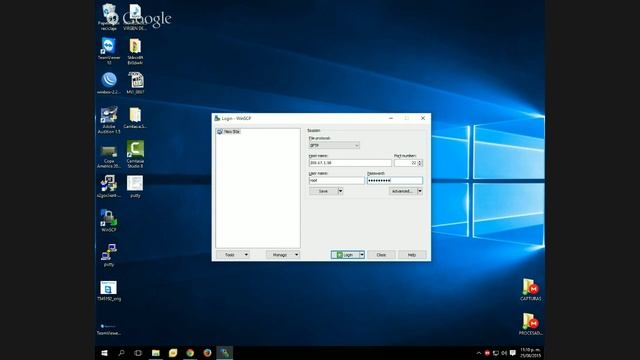
Task: Select the New Site entry in site list
Action: pos(229,131)
